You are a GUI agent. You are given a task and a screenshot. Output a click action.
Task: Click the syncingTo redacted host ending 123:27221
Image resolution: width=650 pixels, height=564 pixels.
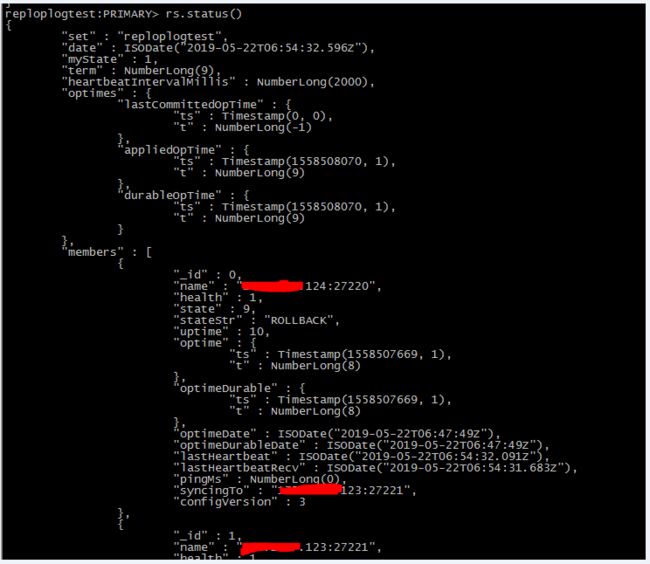pos(341,490)
